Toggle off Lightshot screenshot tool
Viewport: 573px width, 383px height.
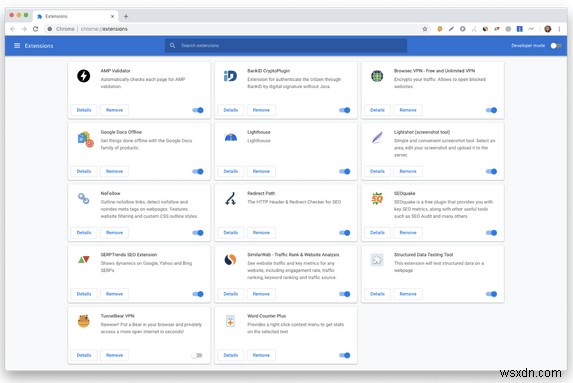tap(492, 171)
